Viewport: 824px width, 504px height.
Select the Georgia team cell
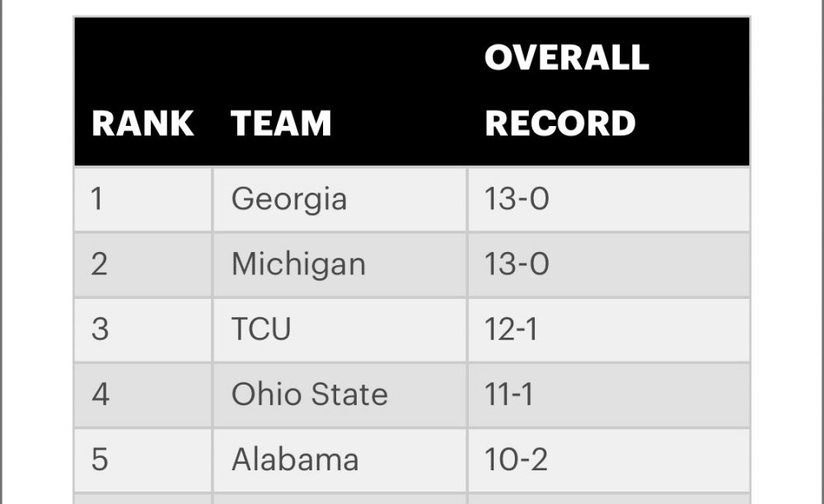289,199
